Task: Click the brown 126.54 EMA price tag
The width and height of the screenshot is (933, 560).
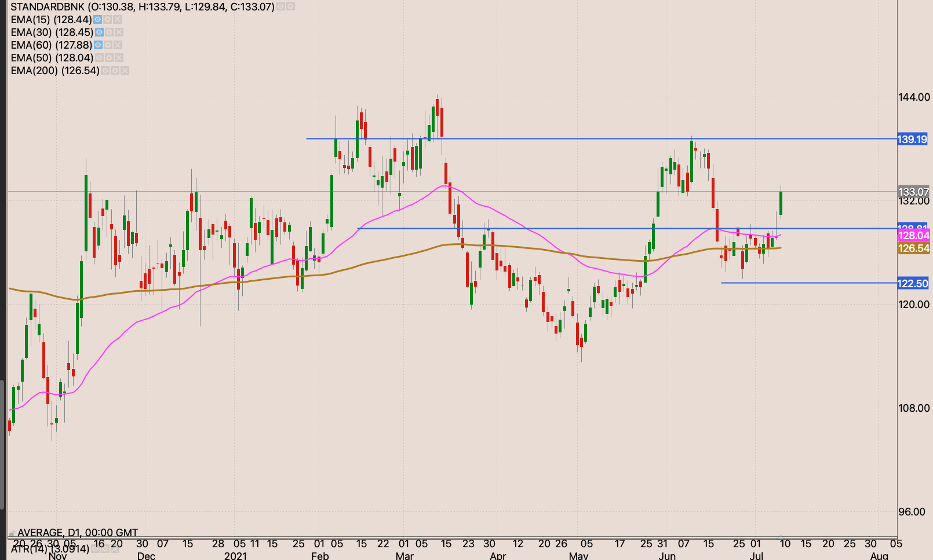Action: pyautogui.click(x=913, y=248)
